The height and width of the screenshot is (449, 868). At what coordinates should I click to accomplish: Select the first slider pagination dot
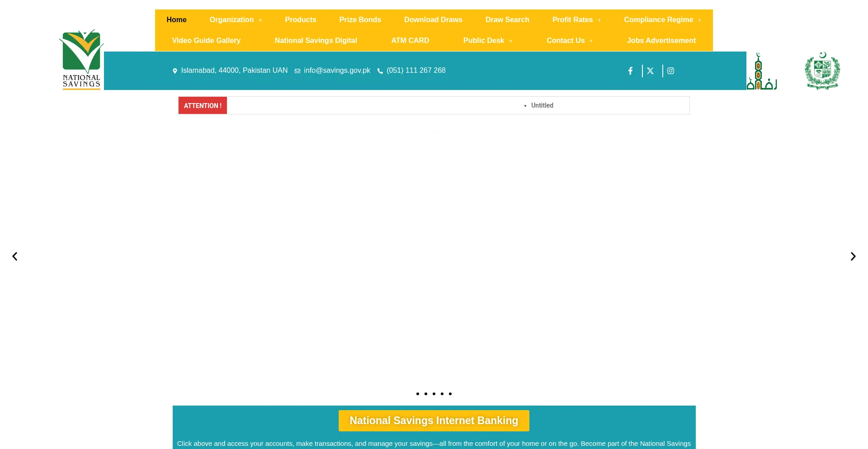(418, 394)
